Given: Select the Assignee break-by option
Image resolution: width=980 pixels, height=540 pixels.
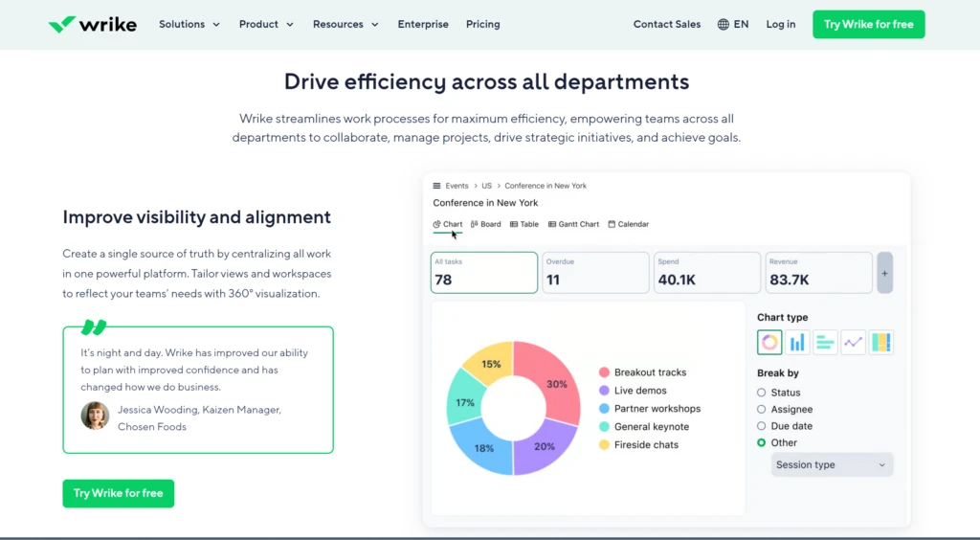Looking at the screenshot, I should coord(762,410).
